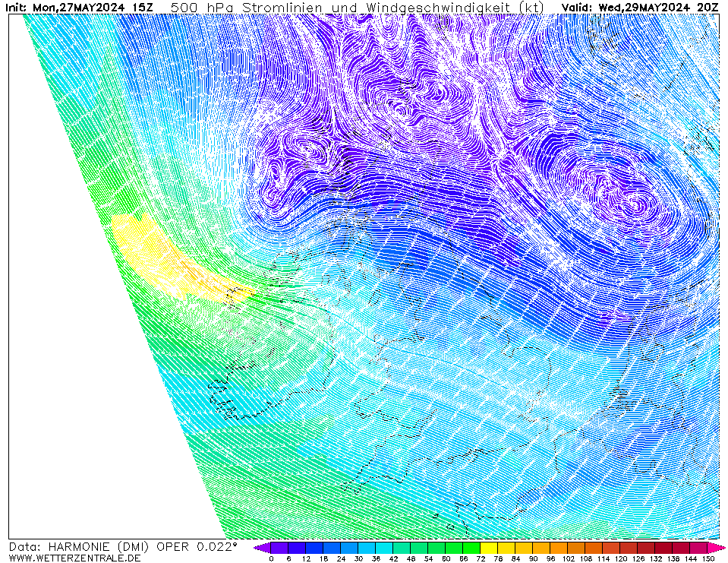This screenshot has height=563, width=728.
Task: Click the Data: HARMONIE (DMI) OPER 0.022° label
Action: pos(123,547)
